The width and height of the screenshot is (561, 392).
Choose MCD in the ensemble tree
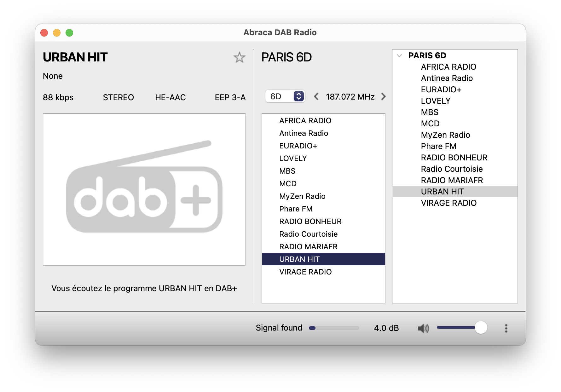[455, 124]
